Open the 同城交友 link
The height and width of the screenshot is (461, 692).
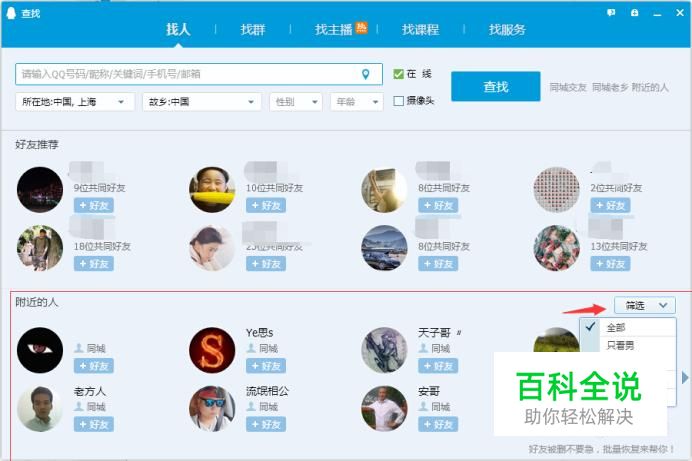(x=568, y=87)
